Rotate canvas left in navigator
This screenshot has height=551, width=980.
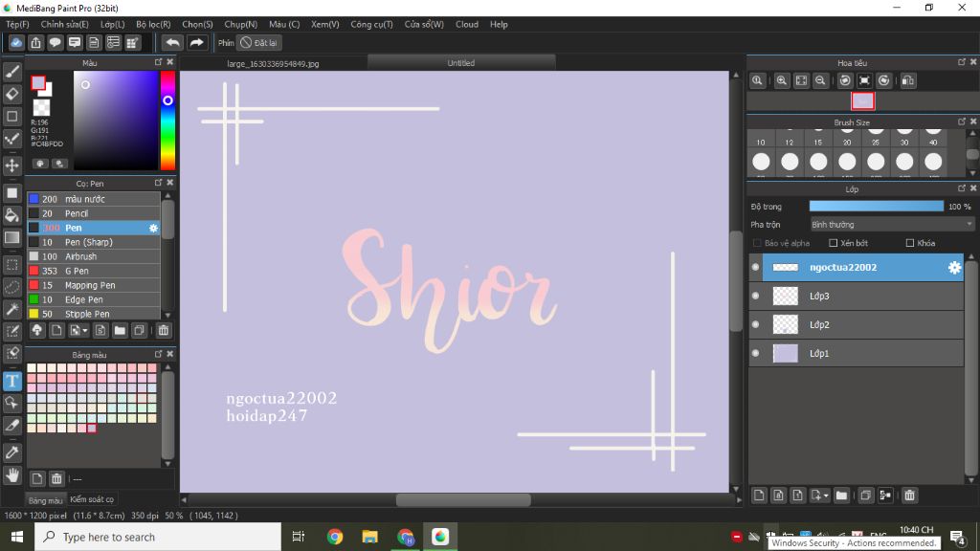845,80
